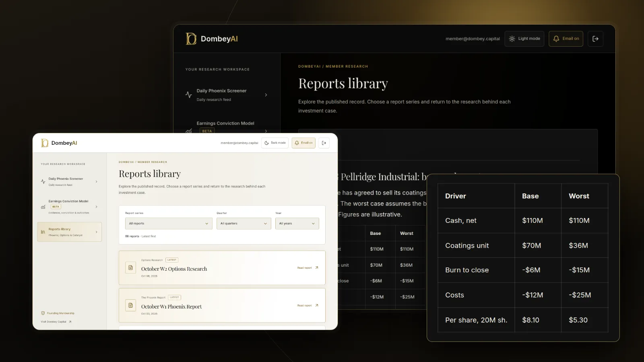Screen dimensions: 644x362
Task: Open Read report on the October W2 Options Research card
Action: coord(308,268)
